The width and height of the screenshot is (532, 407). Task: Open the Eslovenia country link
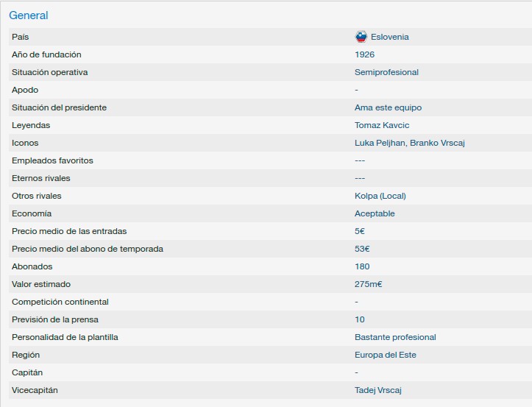click(x=389, y=37)
